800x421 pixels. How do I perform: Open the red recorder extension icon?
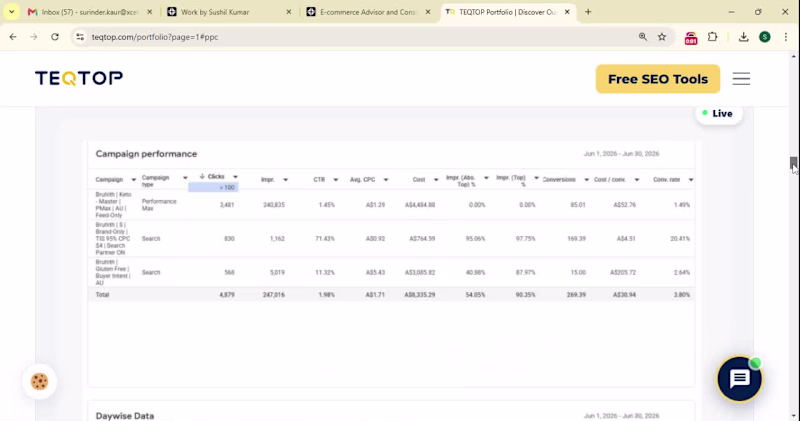(x=691, y=38)
